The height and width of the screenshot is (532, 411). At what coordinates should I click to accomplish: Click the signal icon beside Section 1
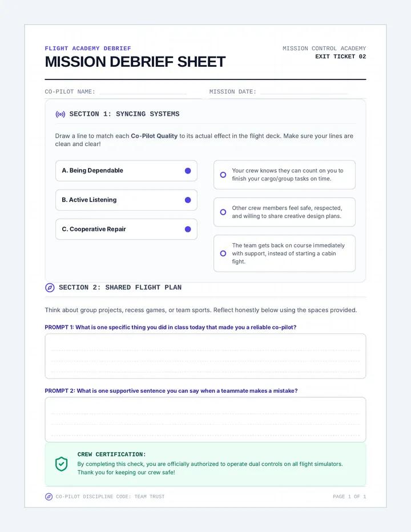[61, 114]
